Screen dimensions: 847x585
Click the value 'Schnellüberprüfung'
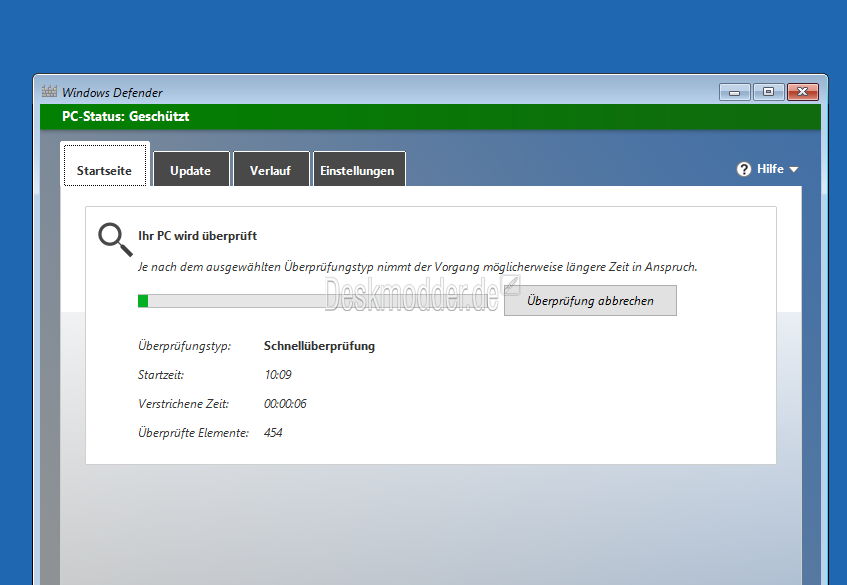pyautogui.click(x=319, y=346)
